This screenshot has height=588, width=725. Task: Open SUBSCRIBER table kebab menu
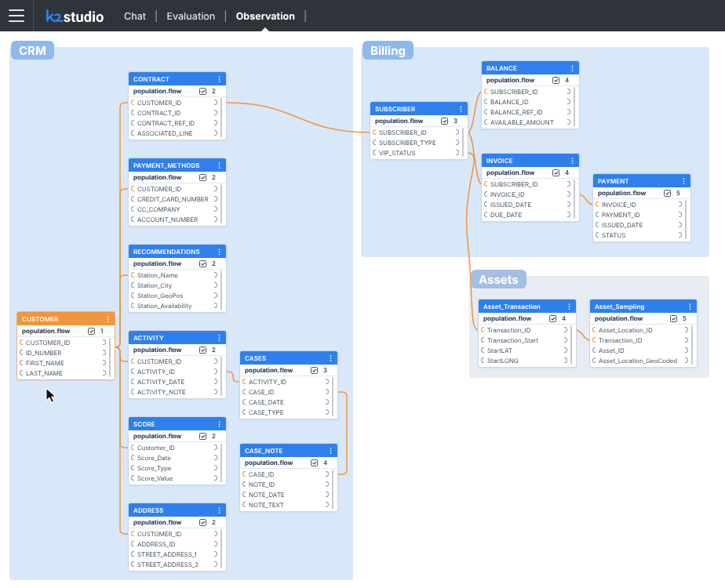tap(461, 109)
